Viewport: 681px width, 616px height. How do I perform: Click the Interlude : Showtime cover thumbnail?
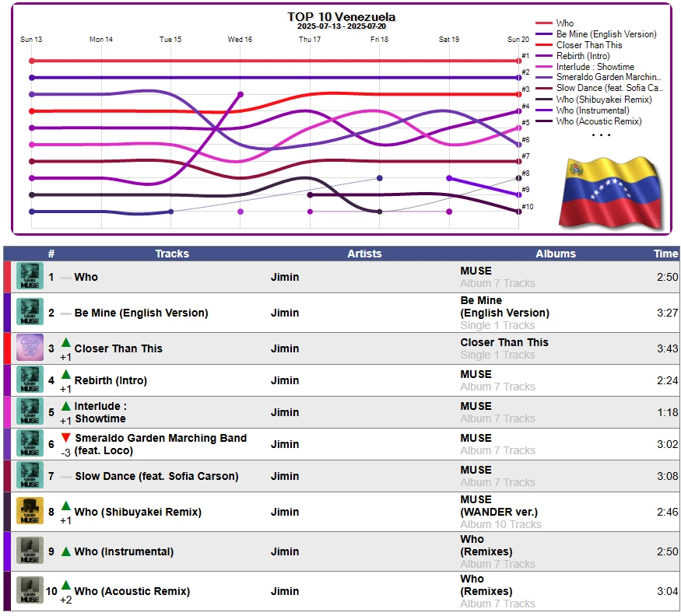click(x=30, y=411)
